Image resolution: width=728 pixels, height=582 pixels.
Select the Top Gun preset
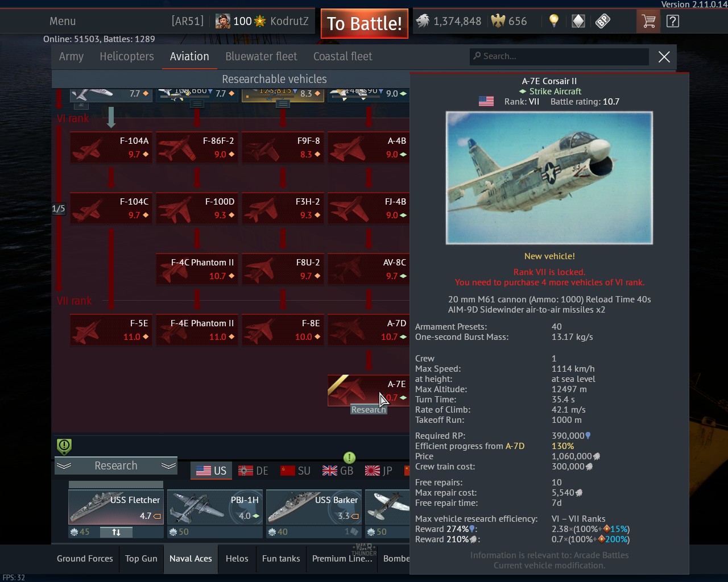coord(141,559)
